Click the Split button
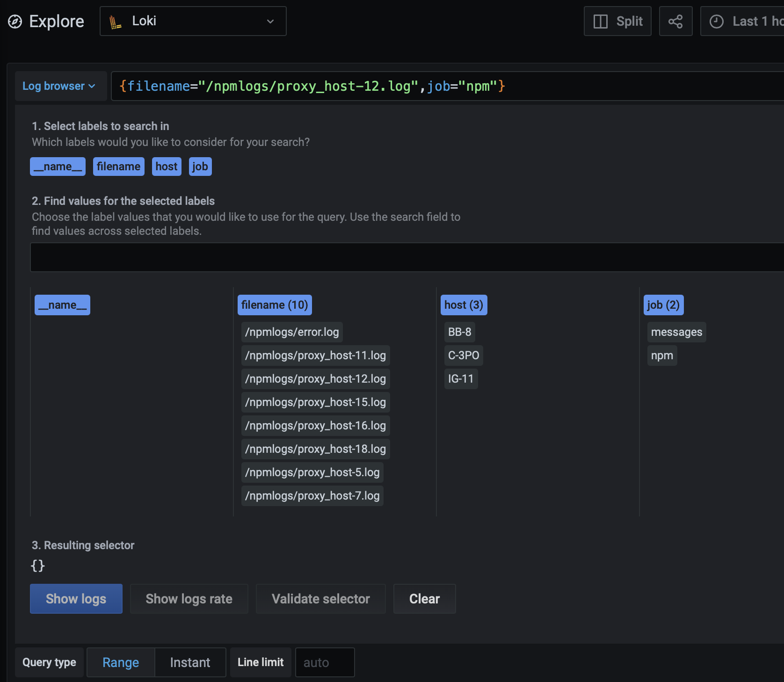784x682 pixels. click(x=617, y=21)
